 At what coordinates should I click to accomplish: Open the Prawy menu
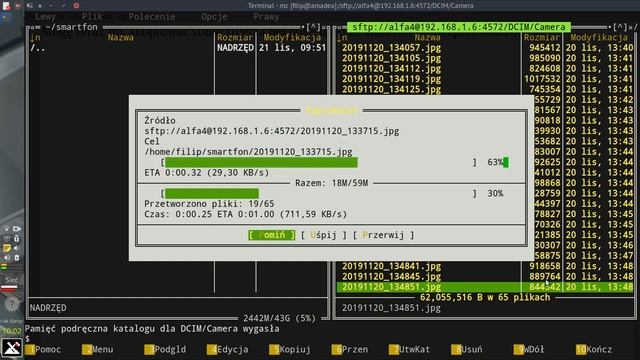pyautogui.click(x=266, y=17)
